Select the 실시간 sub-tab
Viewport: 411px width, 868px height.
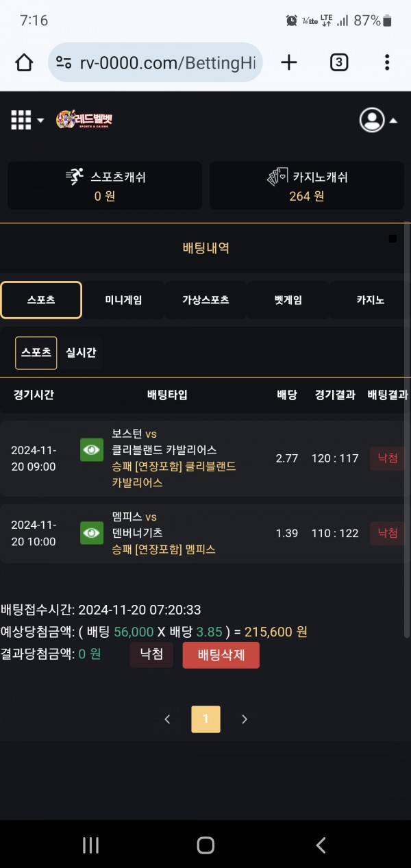(x=81, y=353)
